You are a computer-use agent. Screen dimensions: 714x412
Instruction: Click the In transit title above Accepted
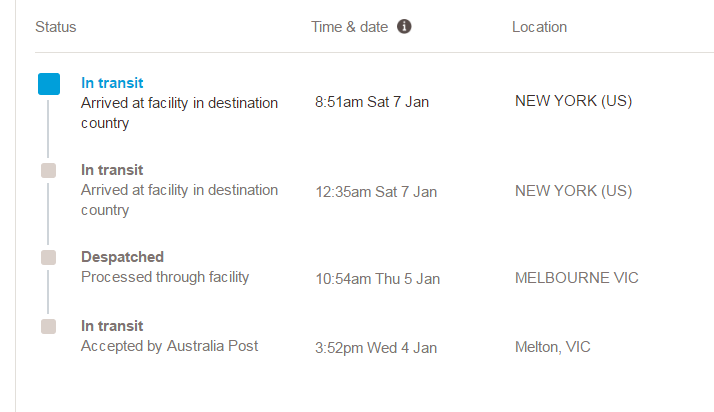point(112,326)
